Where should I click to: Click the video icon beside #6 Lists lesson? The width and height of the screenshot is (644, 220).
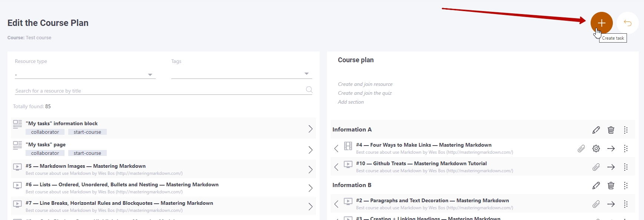pos(17,186)
